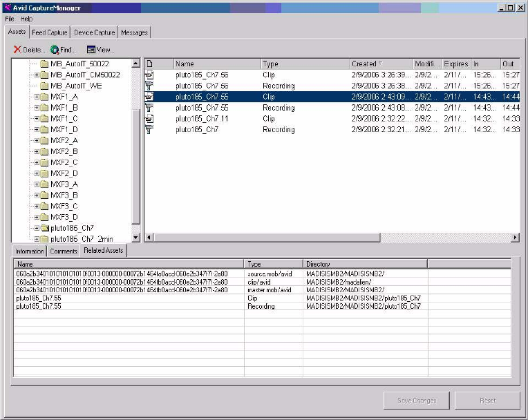This screenshot has width=528, height=420.
Task: Click MADISISMB2/madelen/ directory cell
Action: (x=339, y=282)
